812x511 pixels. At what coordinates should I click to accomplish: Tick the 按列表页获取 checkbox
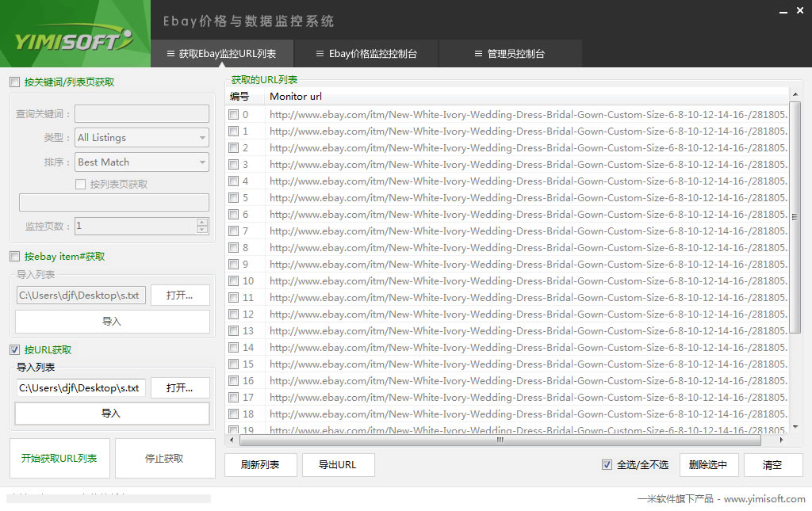tap(80, 184)
